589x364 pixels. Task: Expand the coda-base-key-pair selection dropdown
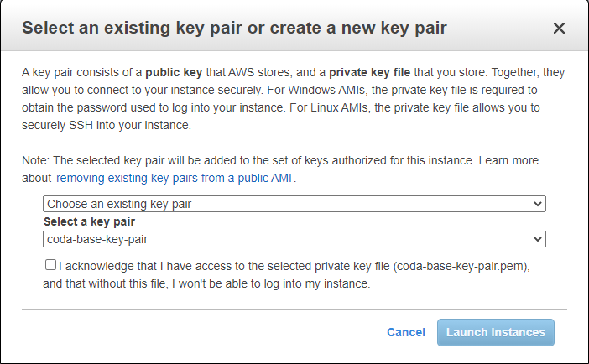point(294,239)
